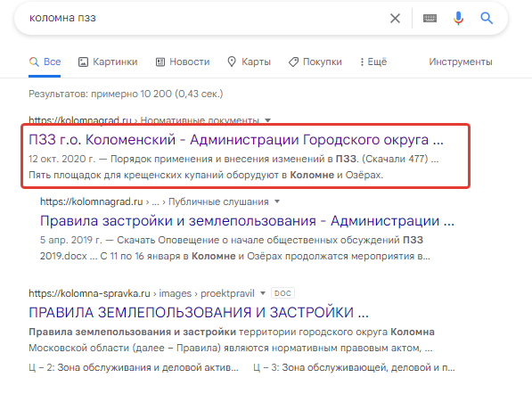Open sitelink Ц – 2: Зона обслуживания
This screenshot has height=394, width=532.
coord(134,367)
